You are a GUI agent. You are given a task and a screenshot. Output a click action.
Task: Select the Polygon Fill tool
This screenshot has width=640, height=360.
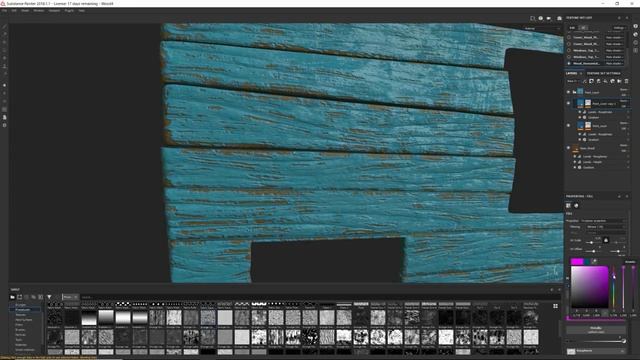pos(4,50)
